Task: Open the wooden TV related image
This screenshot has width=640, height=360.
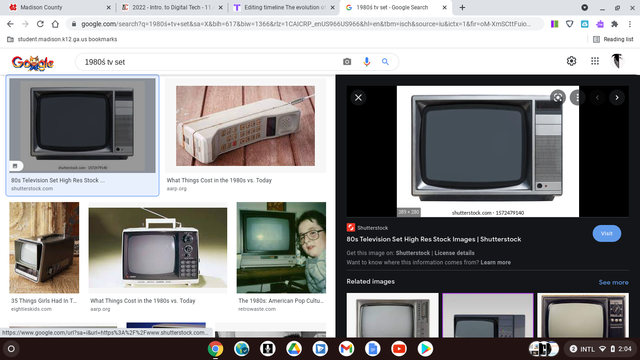Action: click(x=583, y=315)
